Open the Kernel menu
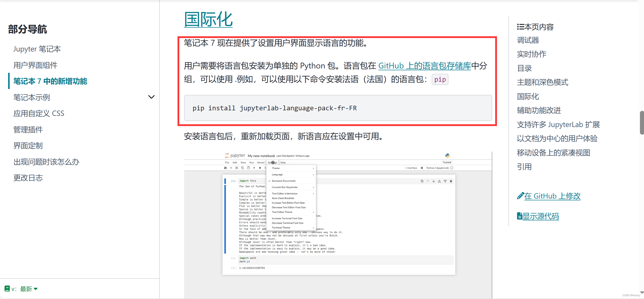This screenshot has width=644, height=299. (261, 163)
